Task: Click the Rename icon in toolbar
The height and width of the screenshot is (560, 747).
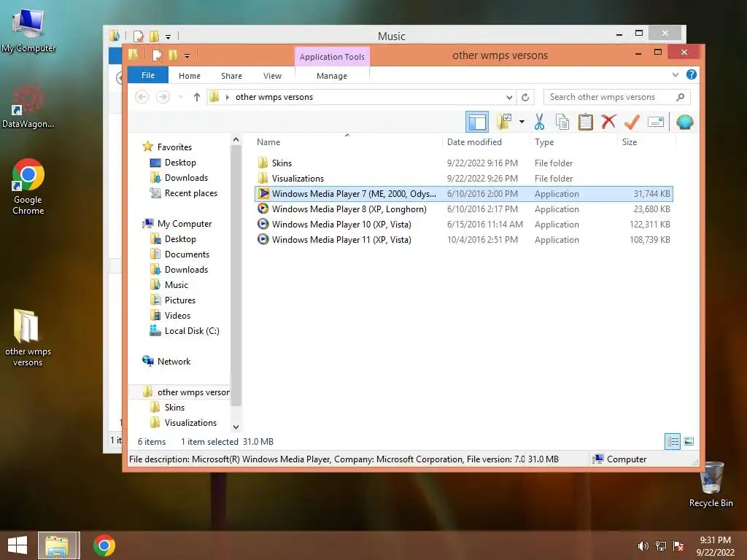Action: coord(656,122)
